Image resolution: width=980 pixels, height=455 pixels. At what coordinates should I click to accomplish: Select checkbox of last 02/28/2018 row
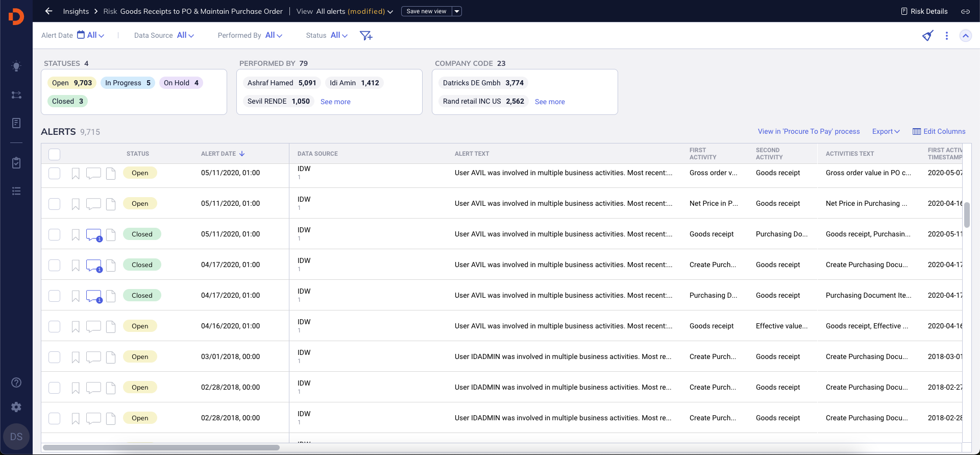tap(55, 418)
